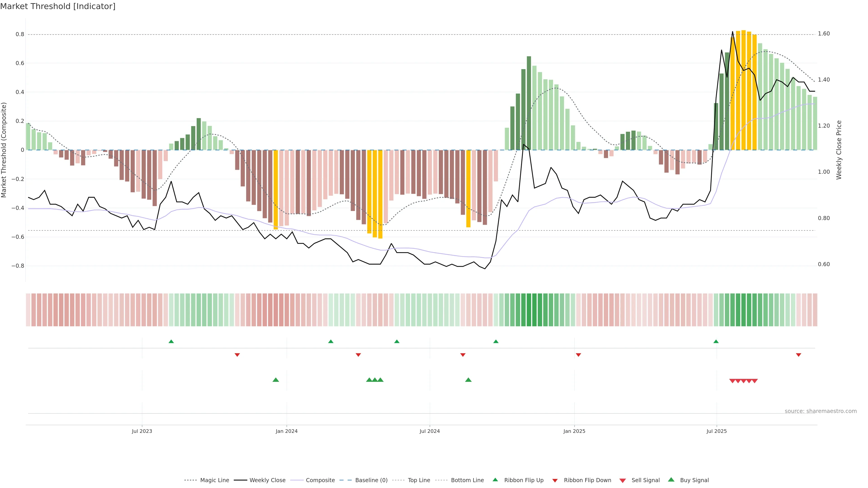Click the Ribbon Flip Down legend triangle
The height and width of the screenshot is (488, 868).
pos(555,480)
